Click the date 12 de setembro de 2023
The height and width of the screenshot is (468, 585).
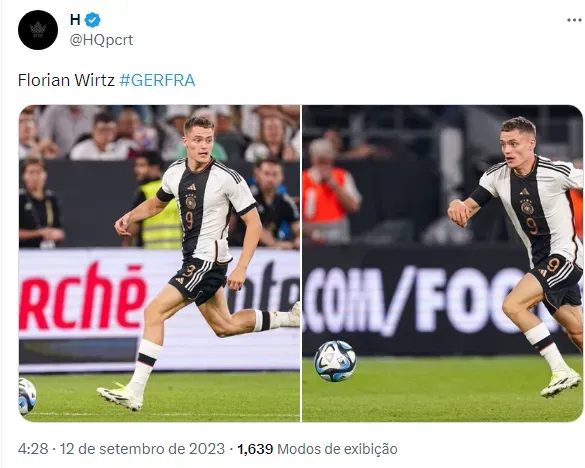[142, 449]
